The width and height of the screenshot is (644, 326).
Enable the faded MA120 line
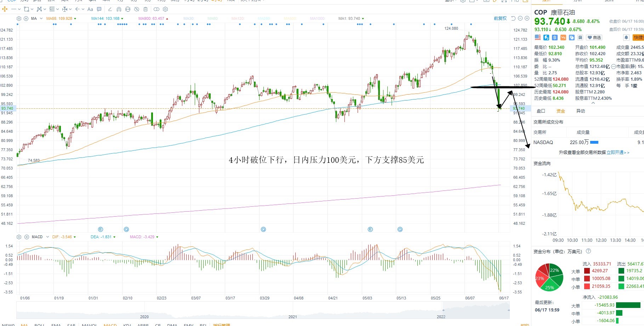[238, 18]
